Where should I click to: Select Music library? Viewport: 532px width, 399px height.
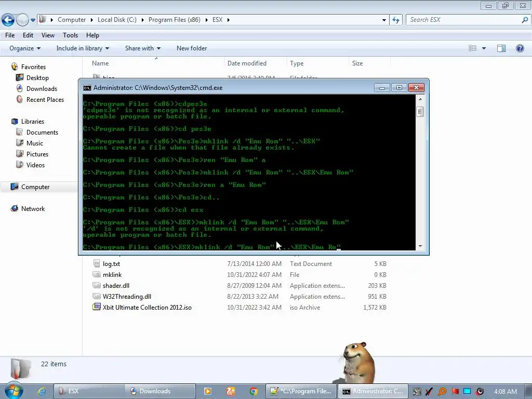[x=35, y=143]
